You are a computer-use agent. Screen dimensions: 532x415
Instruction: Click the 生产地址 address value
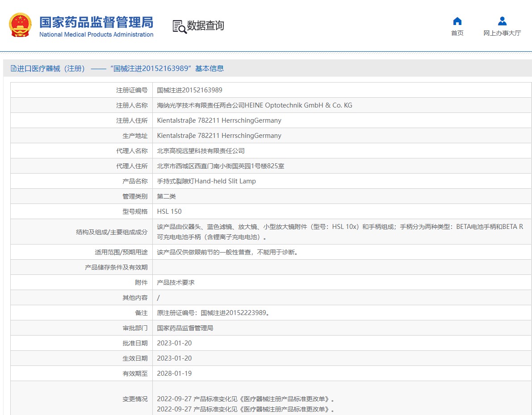(219, 136)
